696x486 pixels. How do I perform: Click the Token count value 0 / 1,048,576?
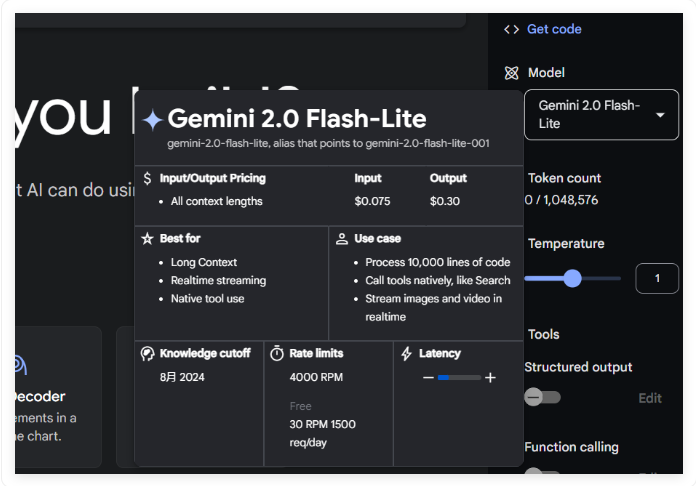(x=561, y=200)
